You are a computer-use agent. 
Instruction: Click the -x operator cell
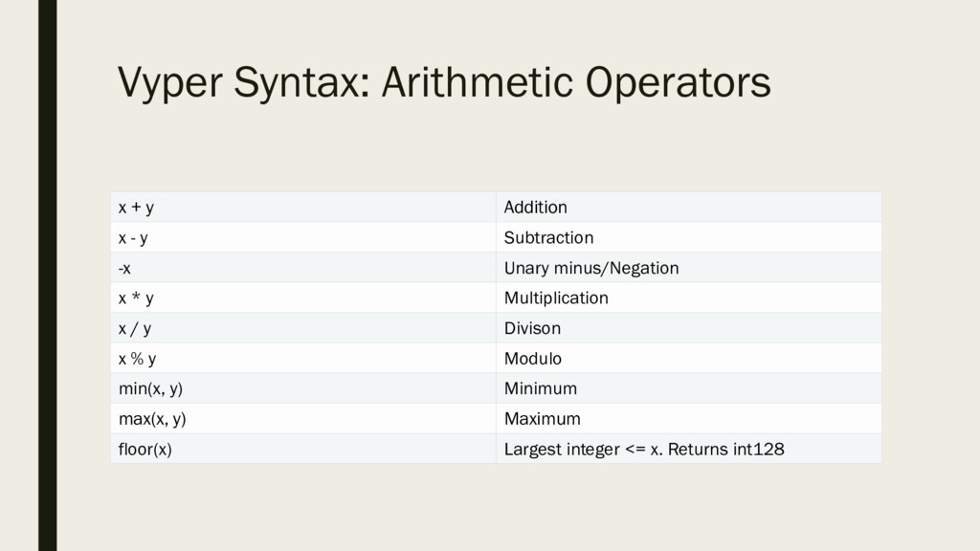(303, 268)
